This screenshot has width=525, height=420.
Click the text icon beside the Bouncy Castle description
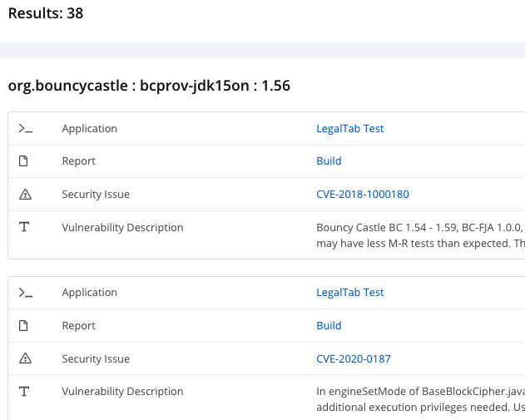25,227
